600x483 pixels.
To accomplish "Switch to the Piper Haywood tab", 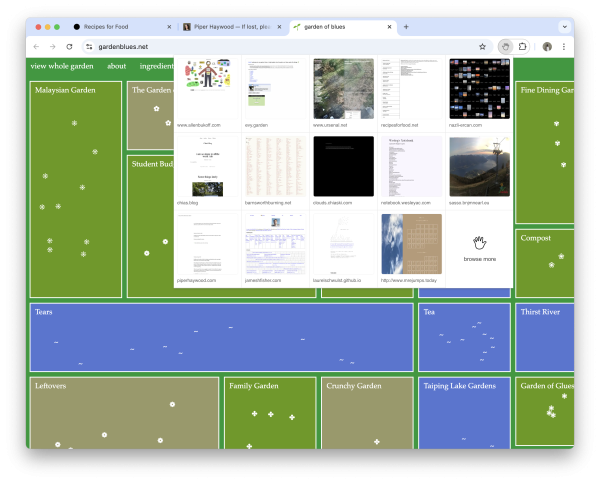I will (x=228, y=26).
